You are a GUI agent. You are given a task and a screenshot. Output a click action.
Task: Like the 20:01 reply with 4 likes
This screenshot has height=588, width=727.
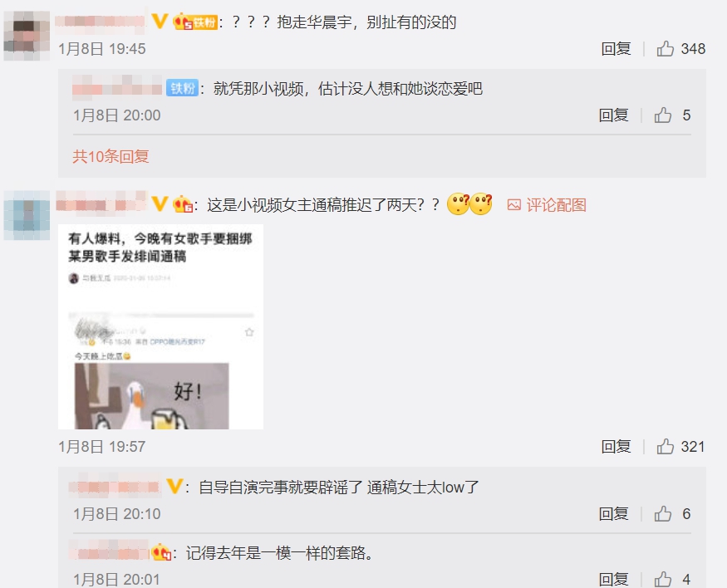pos(662,579)
